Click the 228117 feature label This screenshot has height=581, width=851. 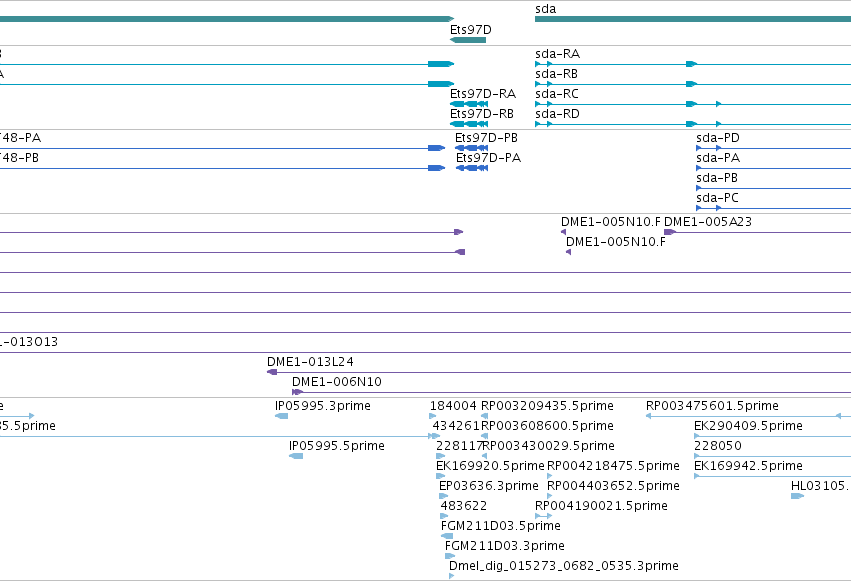coord(460,446)
